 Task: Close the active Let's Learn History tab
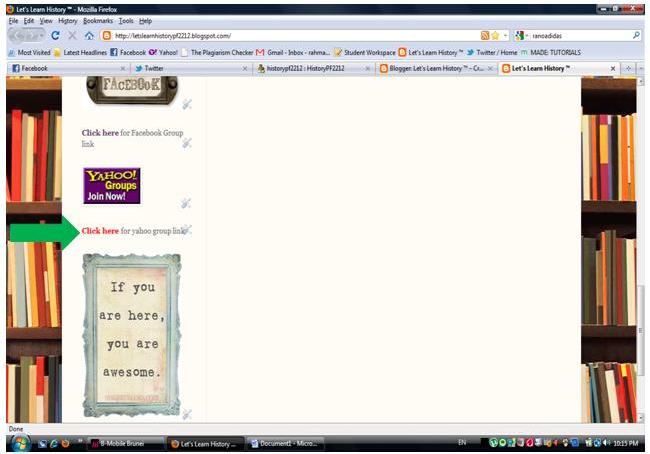click(613, 68)
